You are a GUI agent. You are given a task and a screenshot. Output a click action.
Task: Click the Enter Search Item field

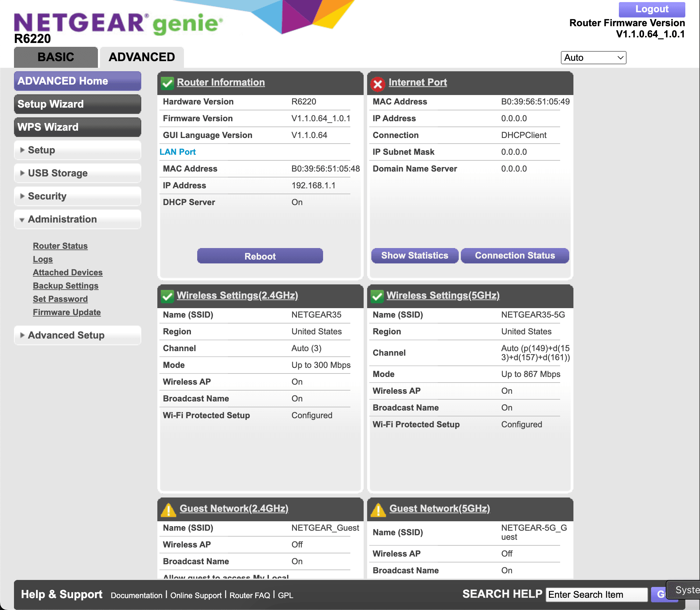point(597,595)
